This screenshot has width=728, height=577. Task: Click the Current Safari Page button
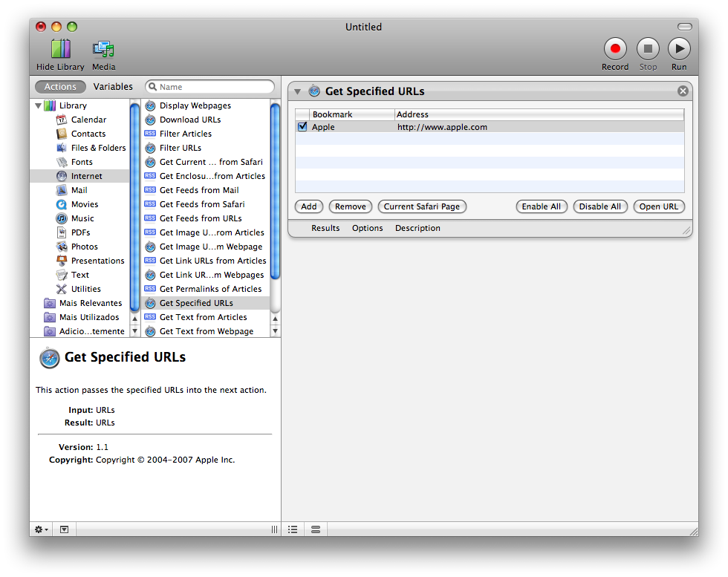pyautogui.click(x=422, y=206)
